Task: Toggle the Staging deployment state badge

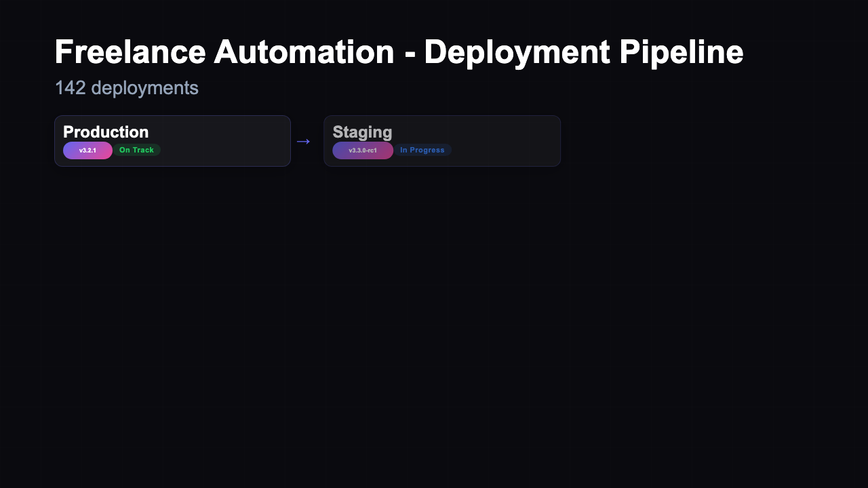Action: (x=422, y=150)
